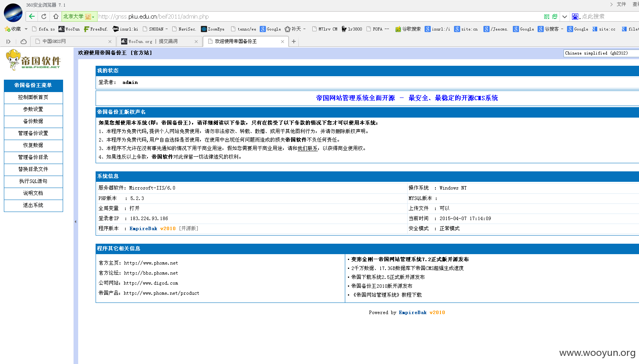Toggle the sidebar panel arrow icon

pos(8,41)
